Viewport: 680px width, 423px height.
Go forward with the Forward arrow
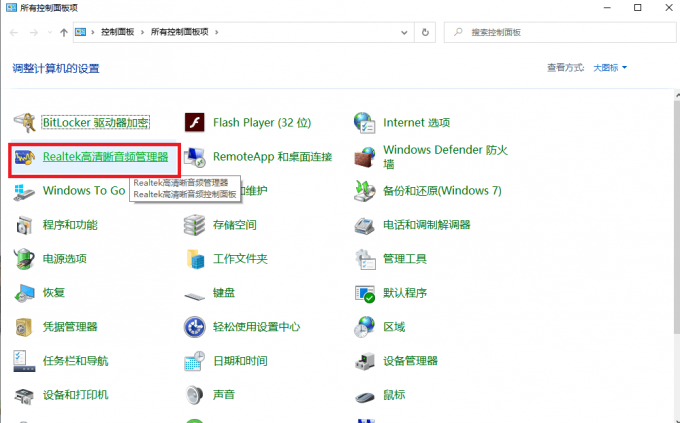pyautogui.click(x=34, y=33)
